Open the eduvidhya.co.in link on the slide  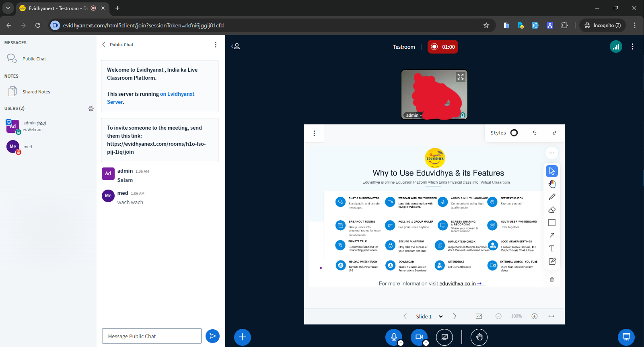pyautogui.click(x=461, y=284)
